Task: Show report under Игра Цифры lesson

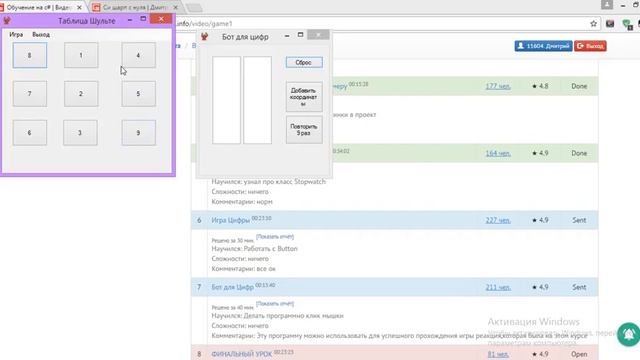Action: click(275, 237)
